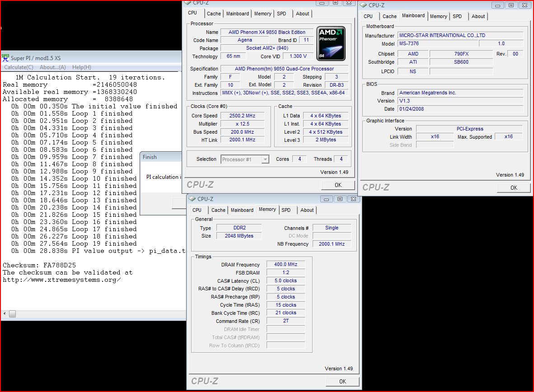Click the Super PI horizontal scrollbar thumb
534x392 pixels.
coord(12,314)
